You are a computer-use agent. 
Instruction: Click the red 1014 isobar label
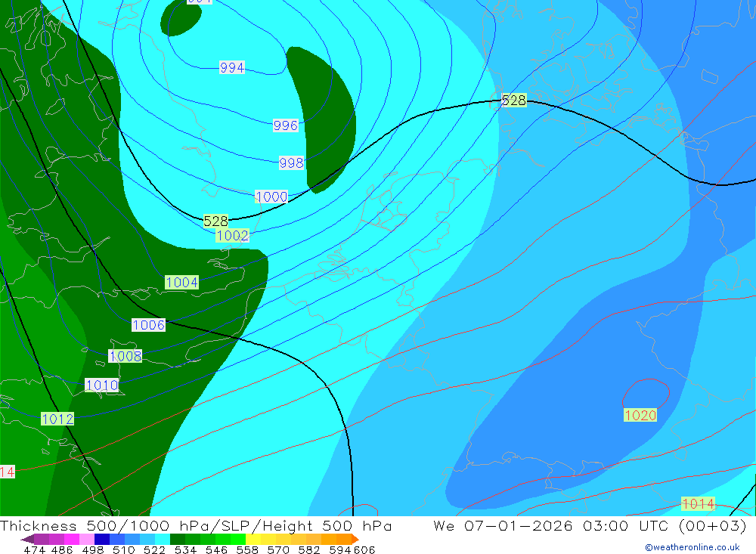point(698,504)
